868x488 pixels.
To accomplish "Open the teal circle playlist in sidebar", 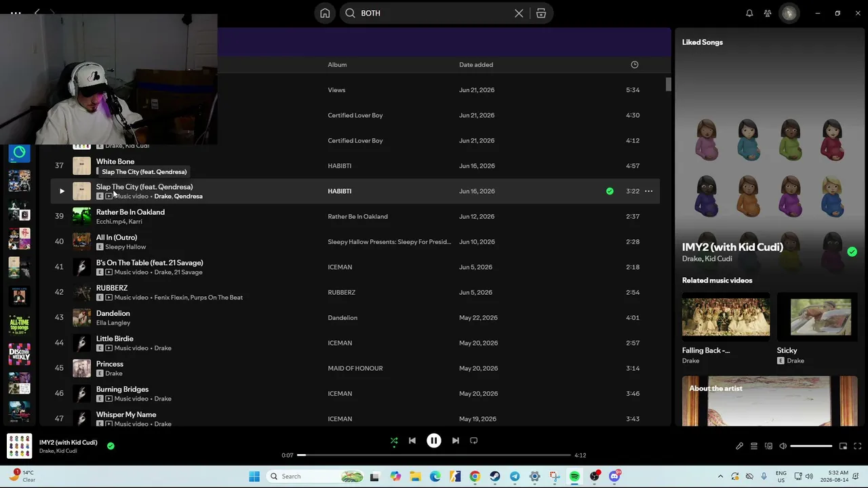I will [19, 152].
